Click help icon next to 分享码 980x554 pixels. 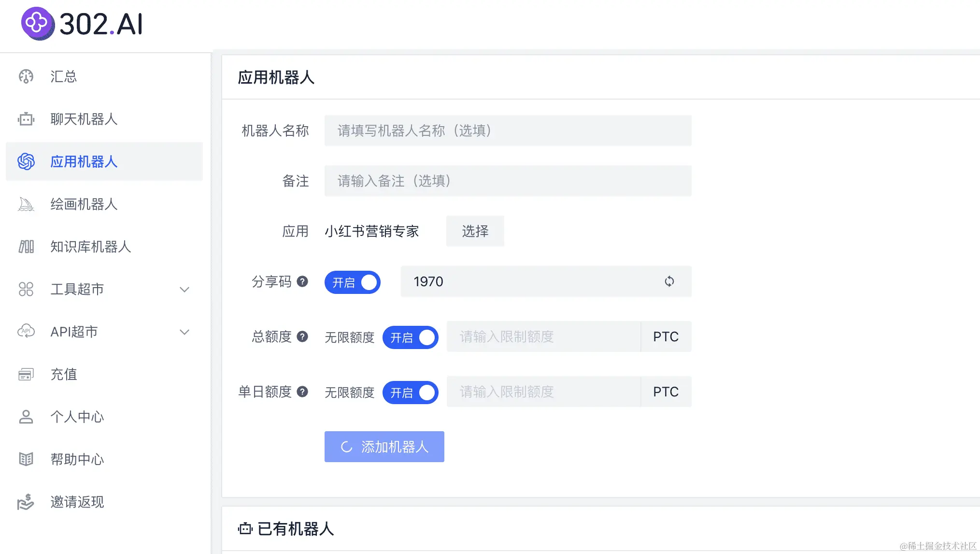302,281
